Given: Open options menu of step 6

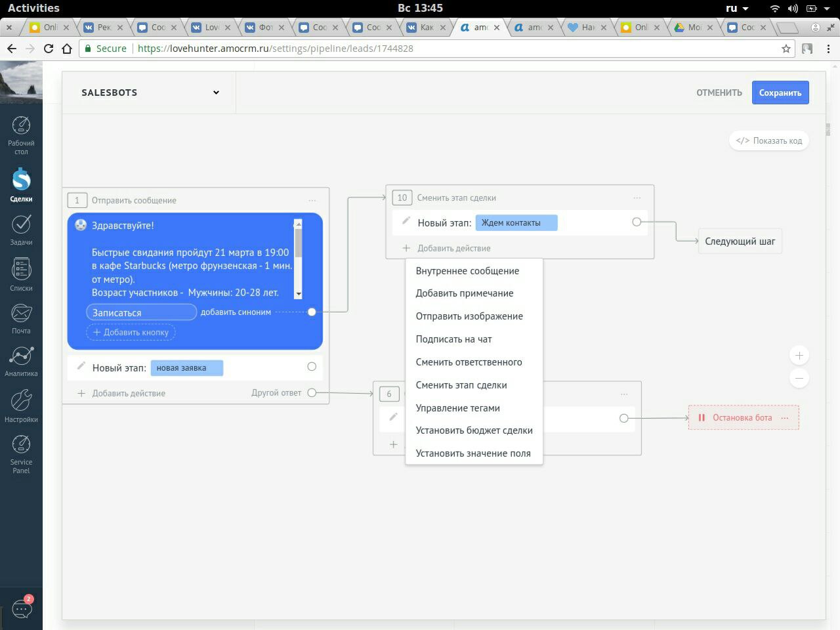Looking at the screenshot, I should tap(624, 394).
